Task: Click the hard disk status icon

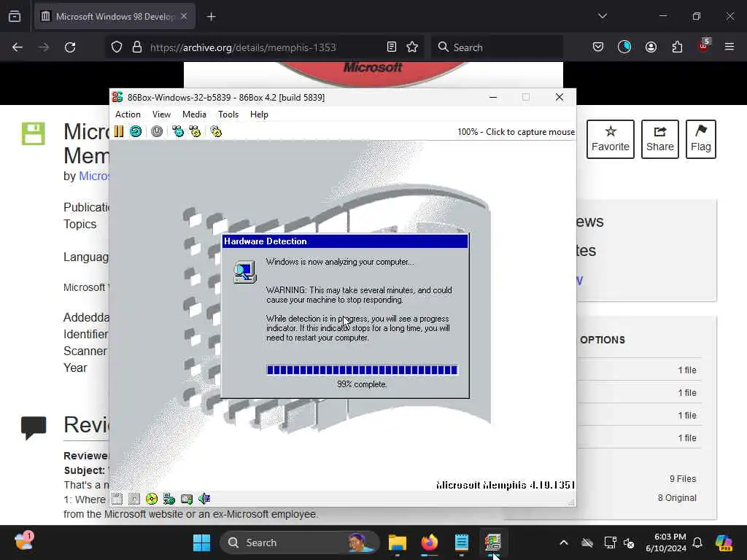Action: [187, 499]
